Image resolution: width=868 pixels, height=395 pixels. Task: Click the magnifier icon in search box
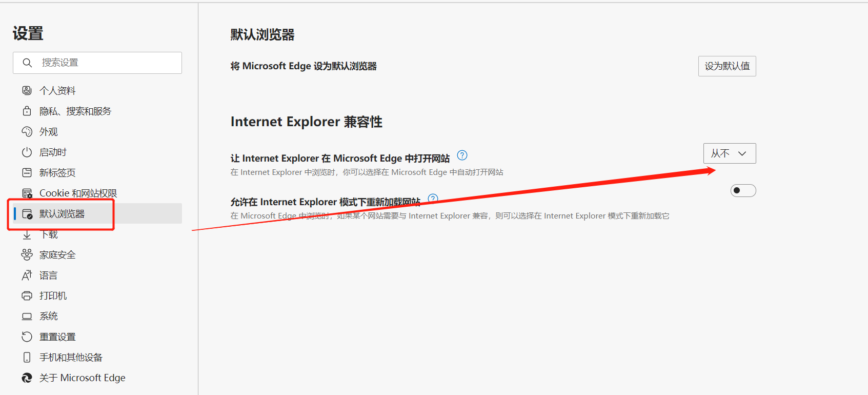coord(28,63)
